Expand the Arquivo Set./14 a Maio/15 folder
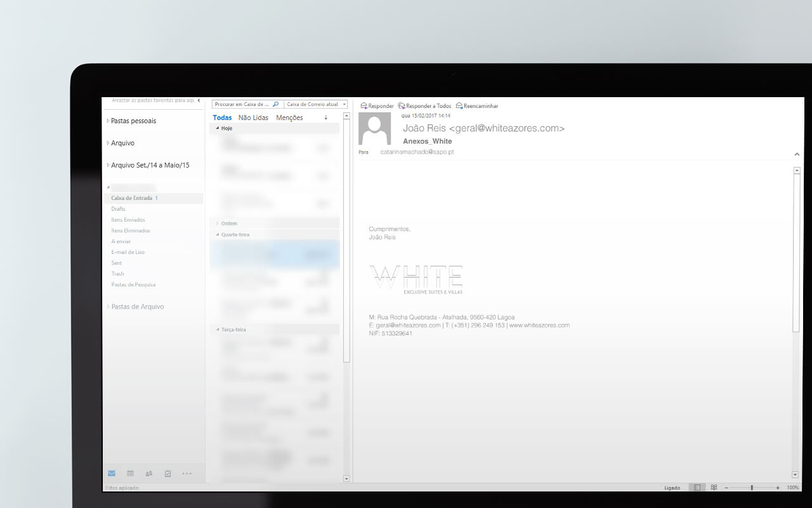The width and height of the screenshot is (812, 508). click(x=108, y=165)
